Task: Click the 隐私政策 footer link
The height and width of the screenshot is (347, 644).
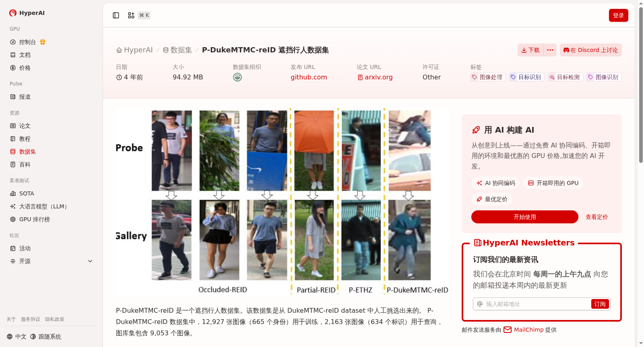Action: click(x=55, y=319)
